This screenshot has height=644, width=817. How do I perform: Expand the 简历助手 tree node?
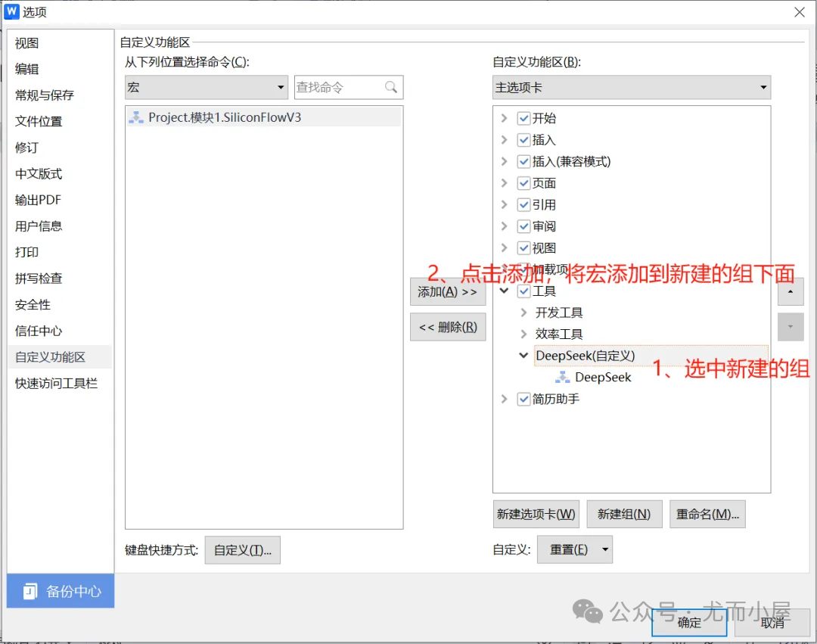pyautogui.click(x=504, y=399)
